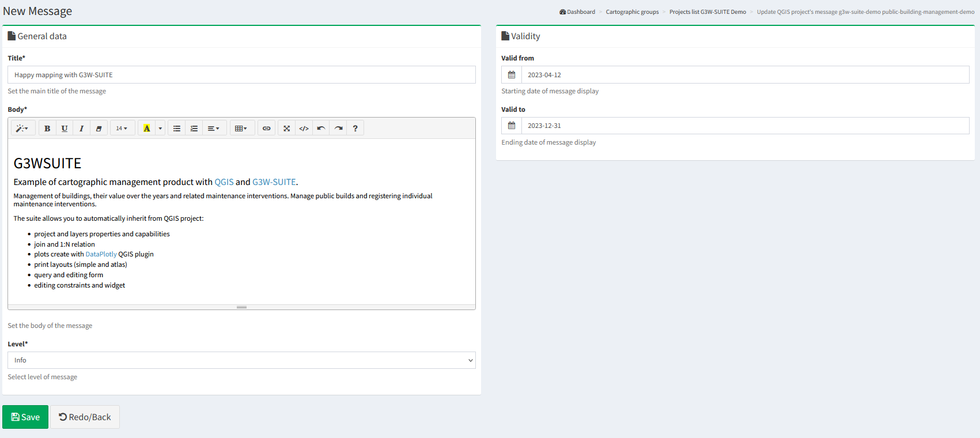980x438 pixels.
Task: Toggle bold formatting in the body editor
Action: (x=47, y=129)
